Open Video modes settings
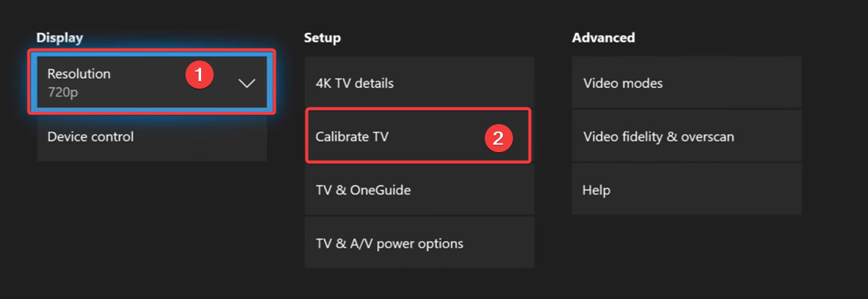868x299 pixels. tap(687, 83)
